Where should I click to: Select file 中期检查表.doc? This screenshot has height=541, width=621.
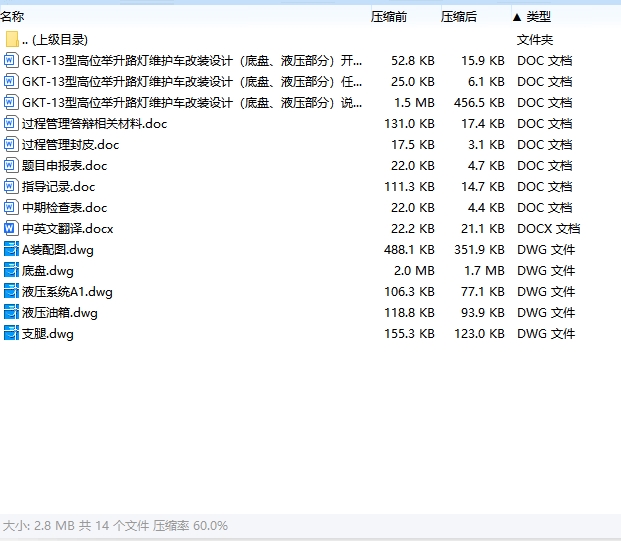click(65, 208)
